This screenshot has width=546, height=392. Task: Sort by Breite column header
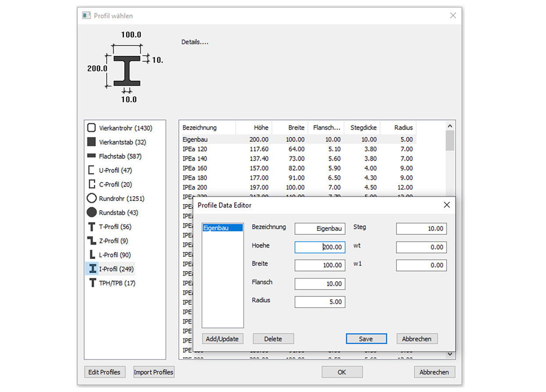(290, 128)
